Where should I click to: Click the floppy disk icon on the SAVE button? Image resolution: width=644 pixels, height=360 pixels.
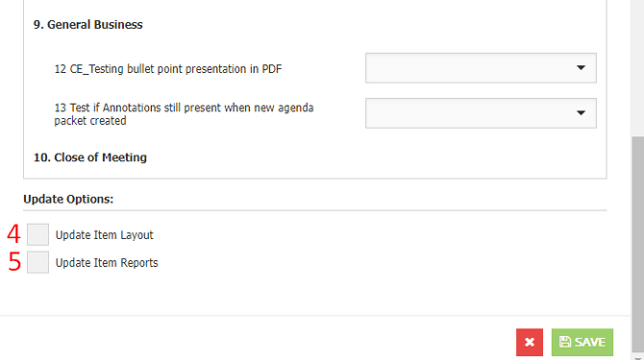pyautogui.click(x=565, y=342)
